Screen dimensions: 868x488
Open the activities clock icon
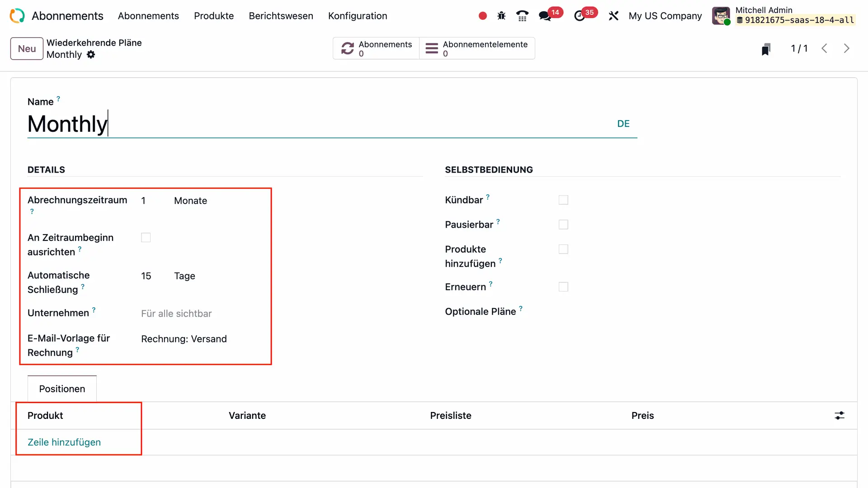pos(579,16)
